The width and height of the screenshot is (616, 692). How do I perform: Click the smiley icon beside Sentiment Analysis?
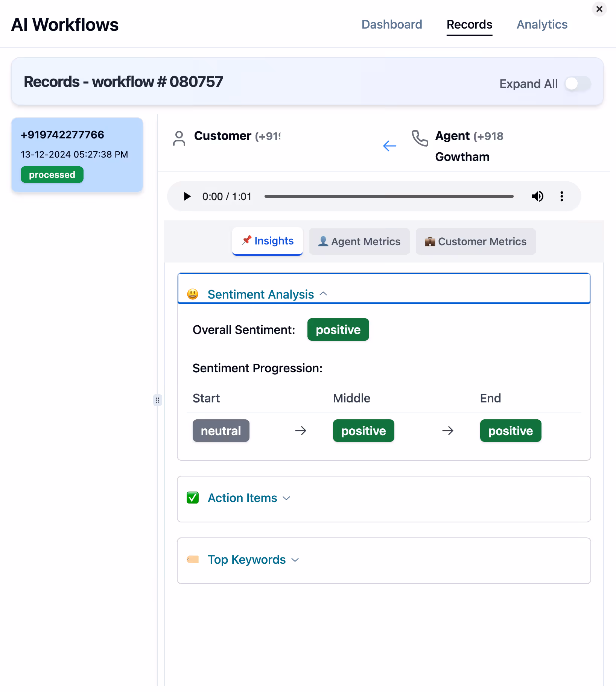[x=192, y=294]
